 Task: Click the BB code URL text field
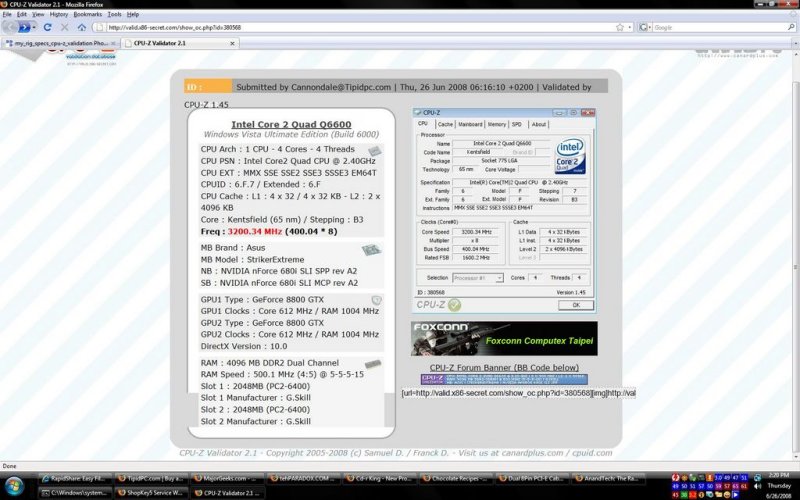(518, 393)
